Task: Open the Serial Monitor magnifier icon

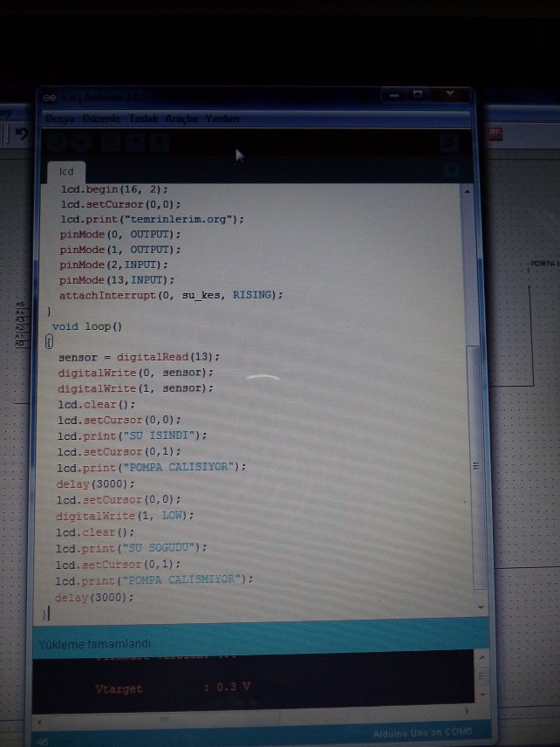Action: pyautogui.click(x=448, y=143)
